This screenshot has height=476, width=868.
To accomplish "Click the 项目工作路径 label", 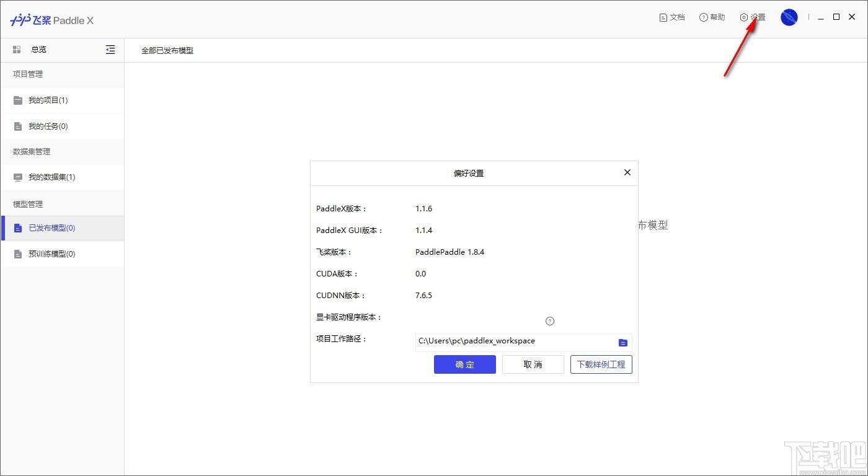I will [342, 339].
